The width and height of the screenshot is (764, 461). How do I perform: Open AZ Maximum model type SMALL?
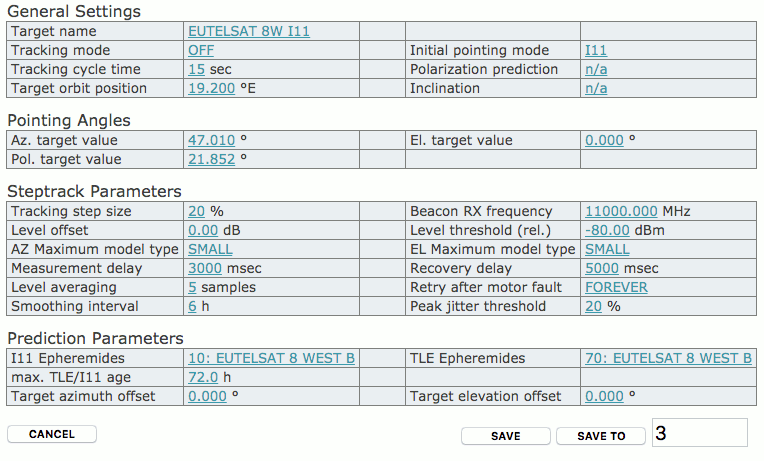click(210, 249)
